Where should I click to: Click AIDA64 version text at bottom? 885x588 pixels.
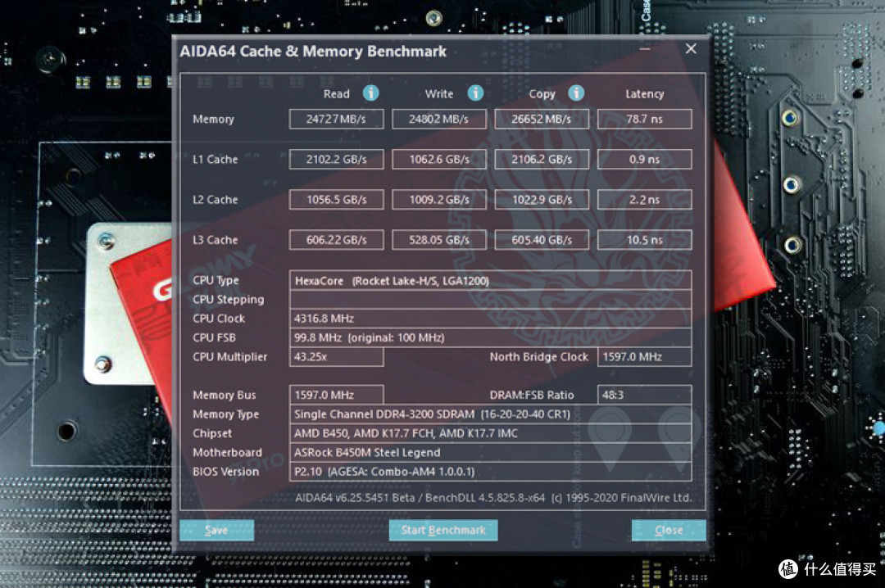pyautogui.click(x=493, y=498)
